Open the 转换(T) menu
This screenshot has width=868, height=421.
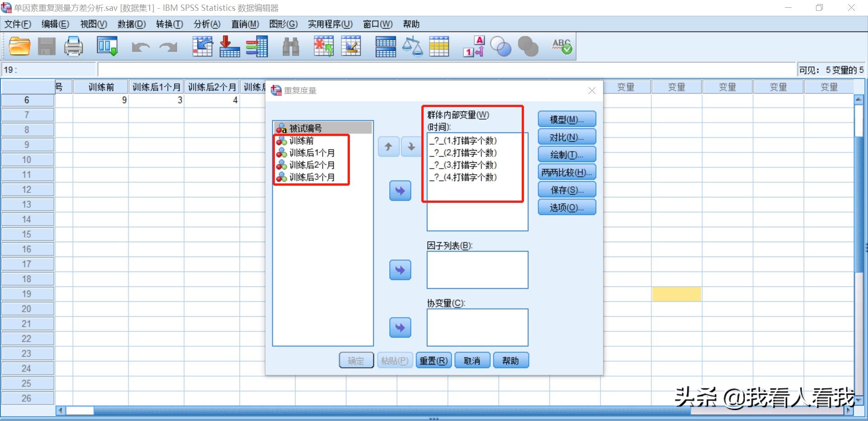[170, 24]
